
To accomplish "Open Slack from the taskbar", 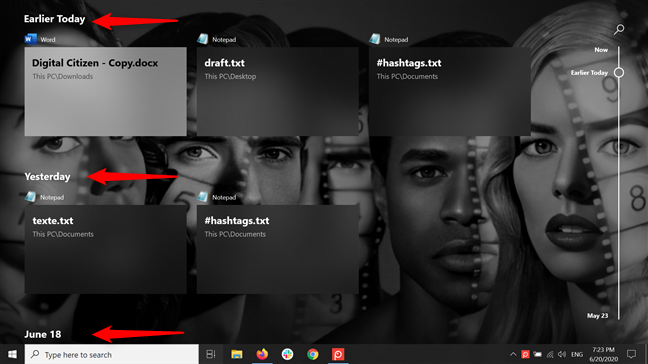I will (287, 354).
